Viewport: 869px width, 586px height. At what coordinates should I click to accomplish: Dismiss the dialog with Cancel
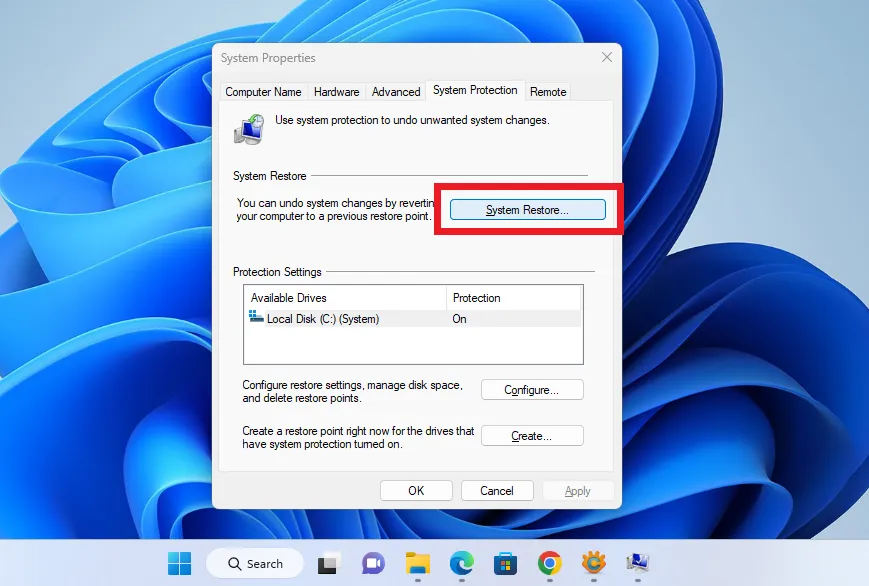(497, 490)
